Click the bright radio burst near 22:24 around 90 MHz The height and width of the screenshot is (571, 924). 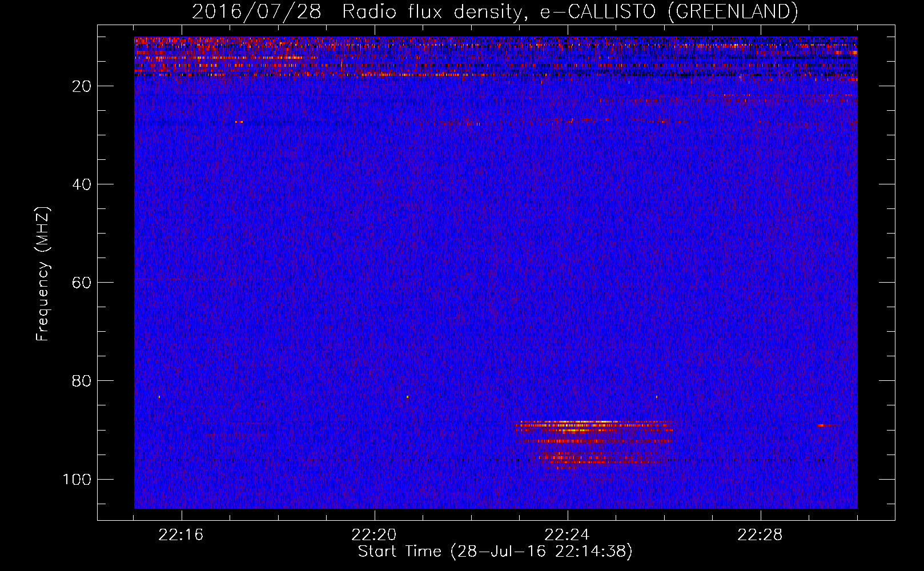(x=594, y=444)
